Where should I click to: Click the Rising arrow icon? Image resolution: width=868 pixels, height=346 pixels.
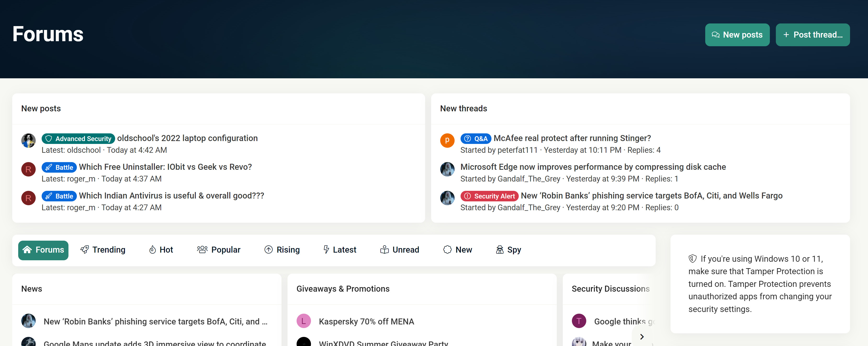(x=268, y=249)
